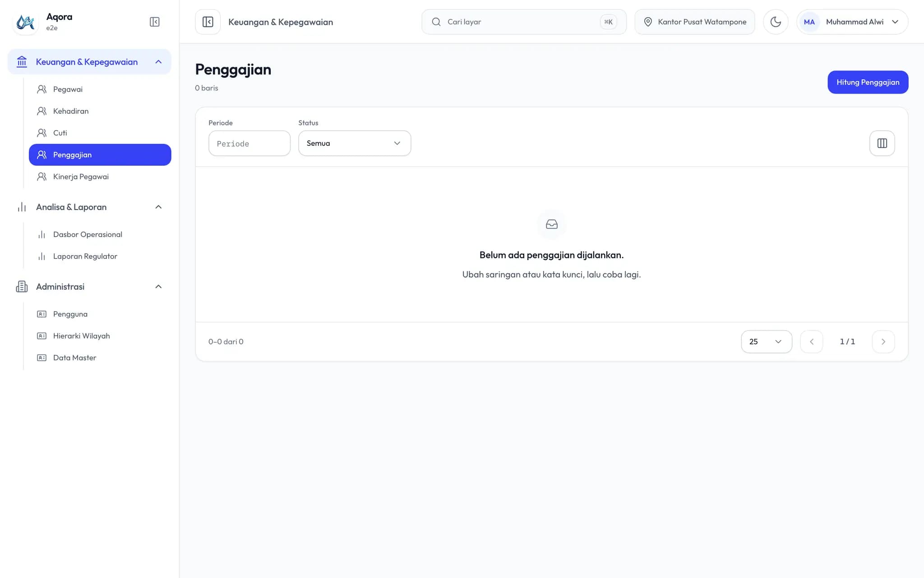Click the location pin icon
924x578 pixels.
(x=647, y=22)
